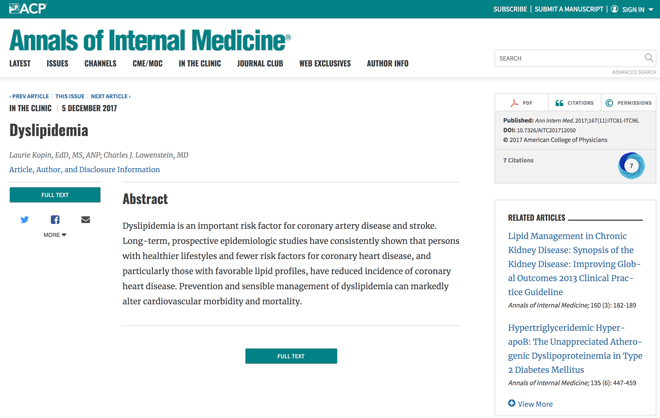Click the Annals of Internal Medicine logo
The height and width of the screenshot is (418, 660).
150,40
